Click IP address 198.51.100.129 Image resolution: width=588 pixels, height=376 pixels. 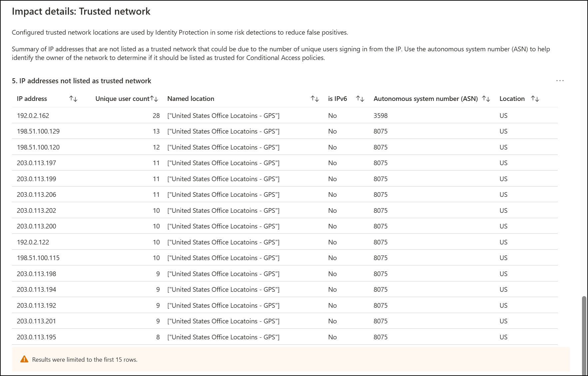[x=38, y=131]
